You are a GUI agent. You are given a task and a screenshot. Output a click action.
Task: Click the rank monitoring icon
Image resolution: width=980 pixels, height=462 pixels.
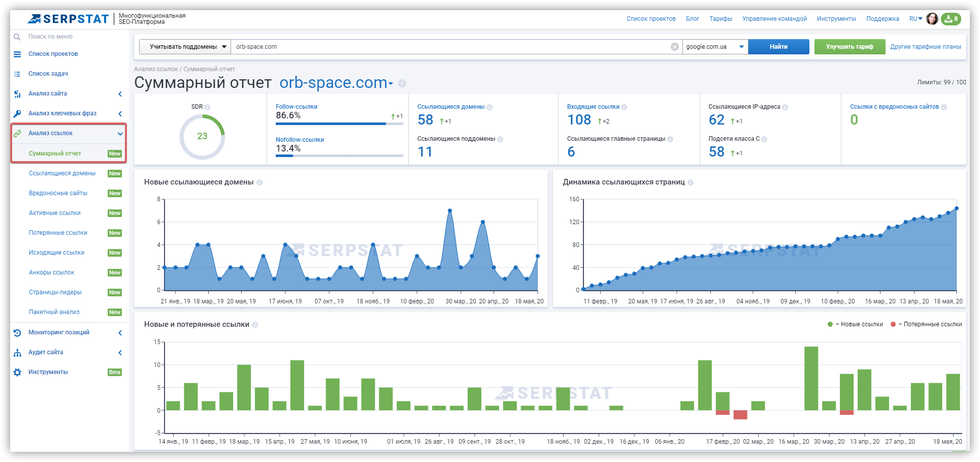coord(17,332)
